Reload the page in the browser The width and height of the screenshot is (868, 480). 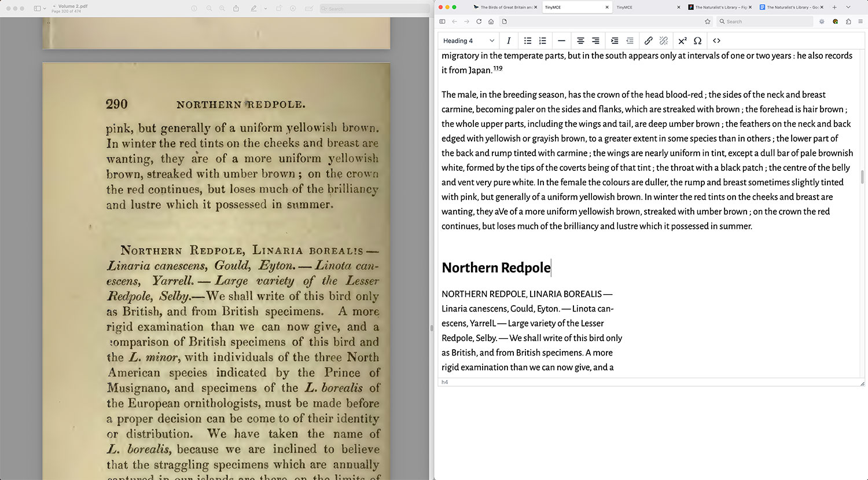(x=479, y=21)
